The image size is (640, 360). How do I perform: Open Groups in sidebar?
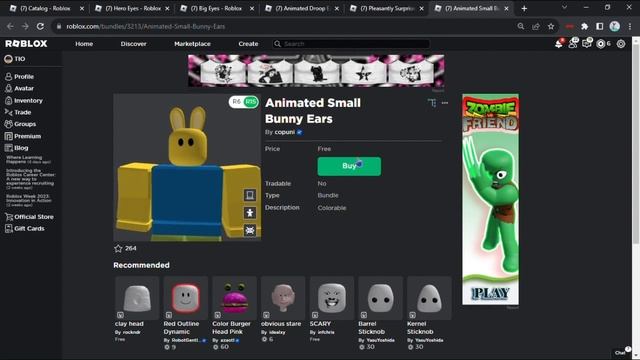[x=20, y=124]
